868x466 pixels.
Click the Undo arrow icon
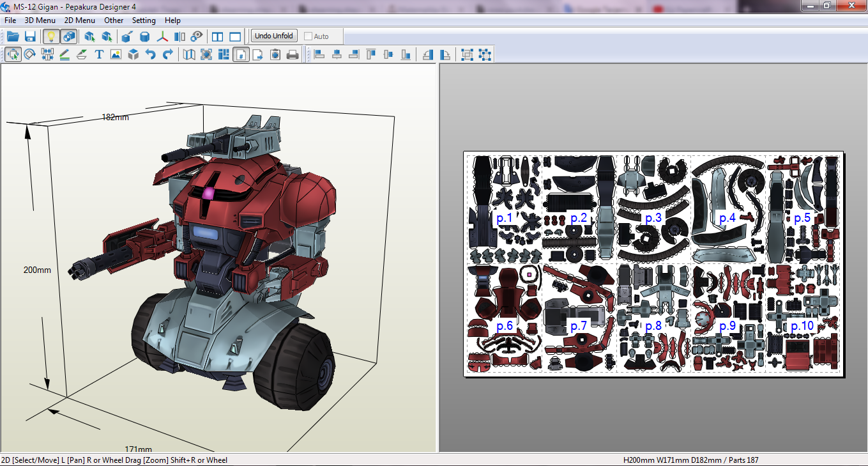pyautogui.click(x=151, y=54)
